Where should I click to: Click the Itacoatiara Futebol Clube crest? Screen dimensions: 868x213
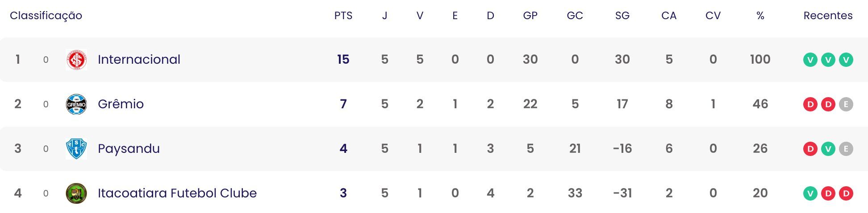76,193
